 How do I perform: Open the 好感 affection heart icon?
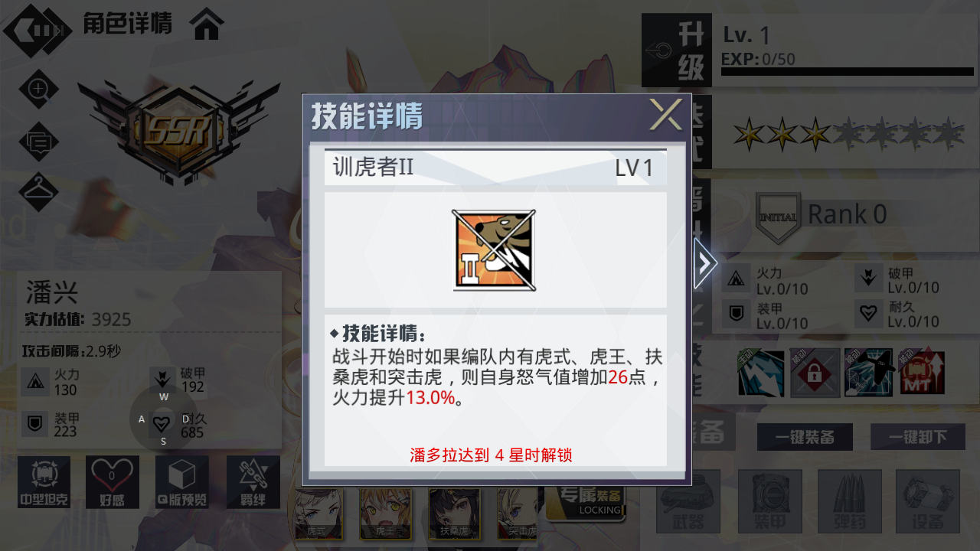pos(113,482)
